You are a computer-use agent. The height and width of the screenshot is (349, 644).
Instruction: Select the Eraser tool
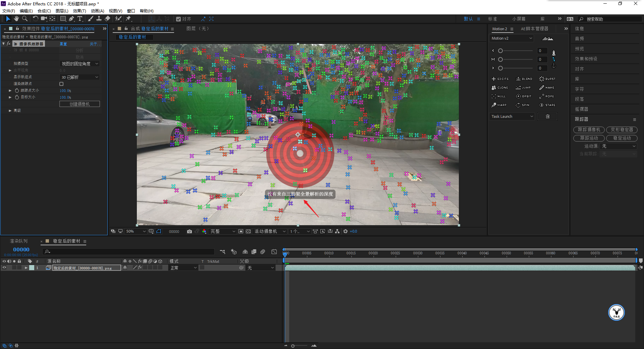pyautogui.click(x=107, y=19)
